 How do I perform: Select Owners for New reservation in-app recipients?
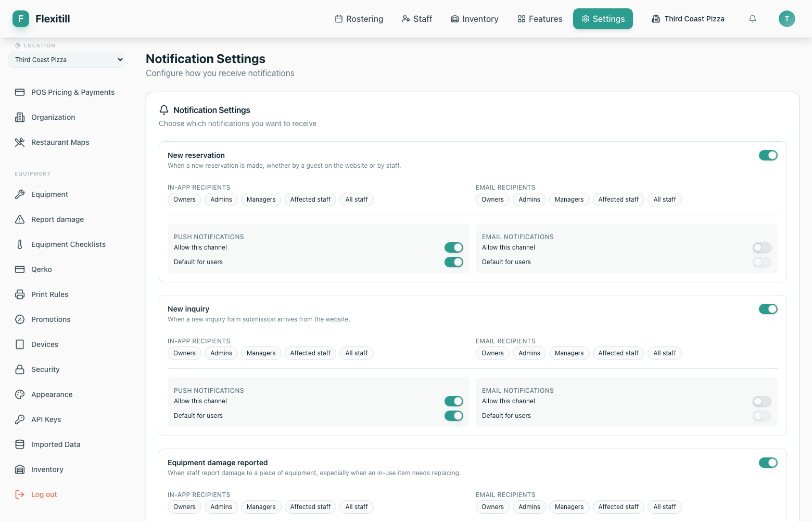tap(185, 200)
